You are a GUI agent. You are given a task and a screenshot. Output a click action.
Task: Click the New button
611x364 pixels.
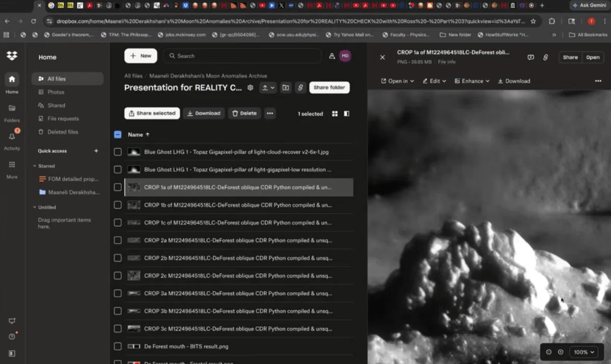click(x=141, y=56)
